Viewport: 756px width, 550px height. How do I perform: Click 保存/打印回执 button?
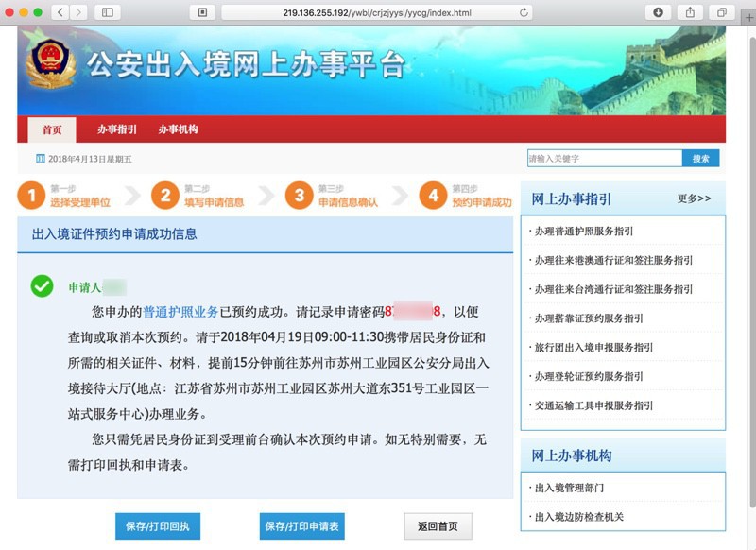coord(158,526)
